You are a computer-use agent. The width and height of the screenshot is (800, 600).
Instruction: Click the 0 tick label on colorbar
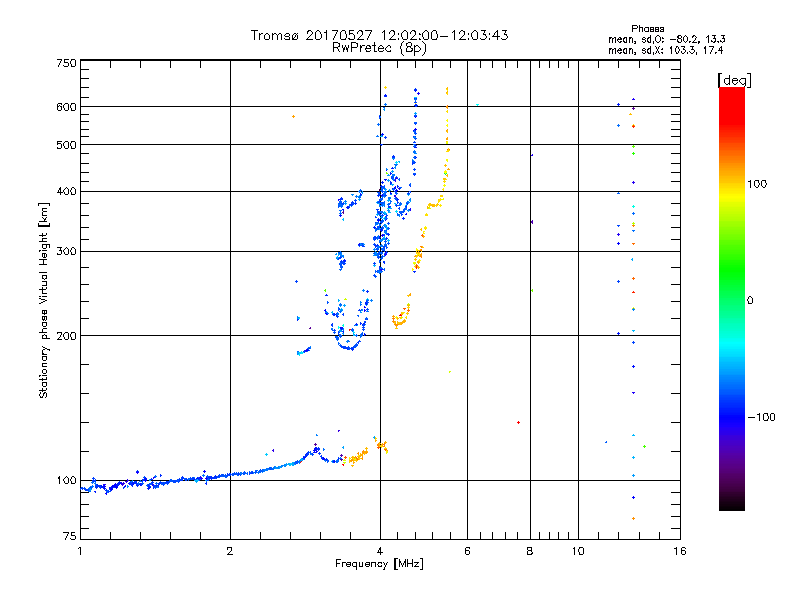752,300
